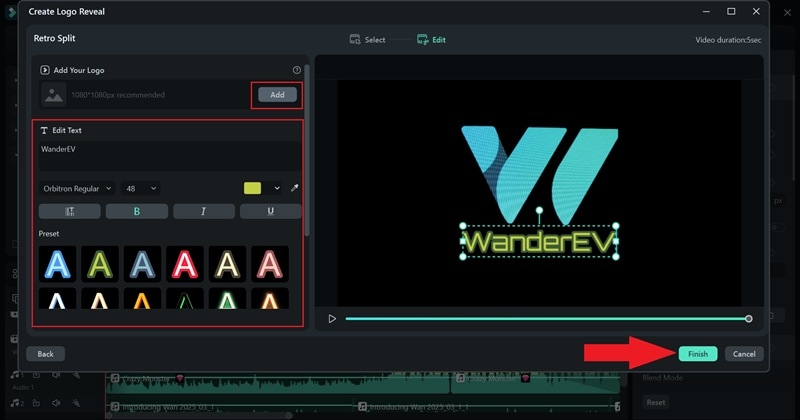This screenshot has height=420, width=800.
Task: Minimize the Create Logo Reveal dialog
Action: [x=706, y=11]
